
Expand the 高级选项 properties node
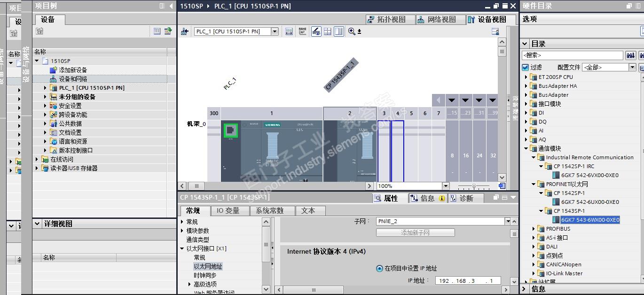(190, 284)
